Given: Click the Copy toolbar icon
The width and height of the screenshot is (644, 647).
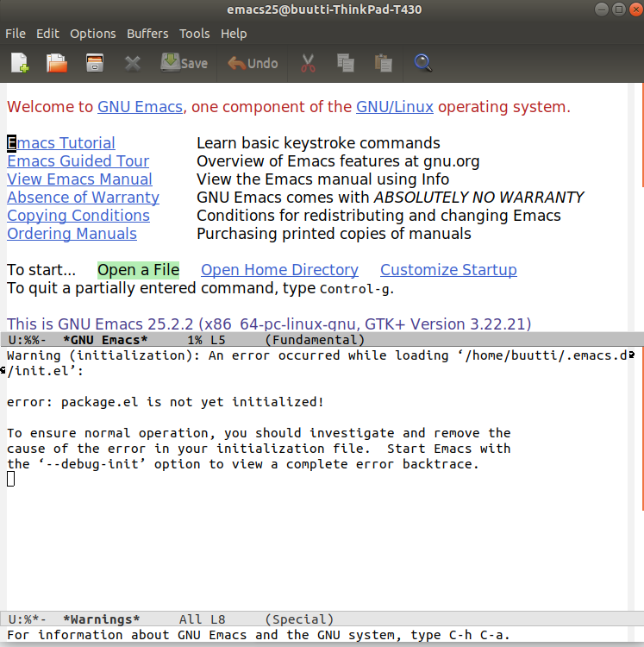Looking at the screenshot, I should tap(346, 63).
